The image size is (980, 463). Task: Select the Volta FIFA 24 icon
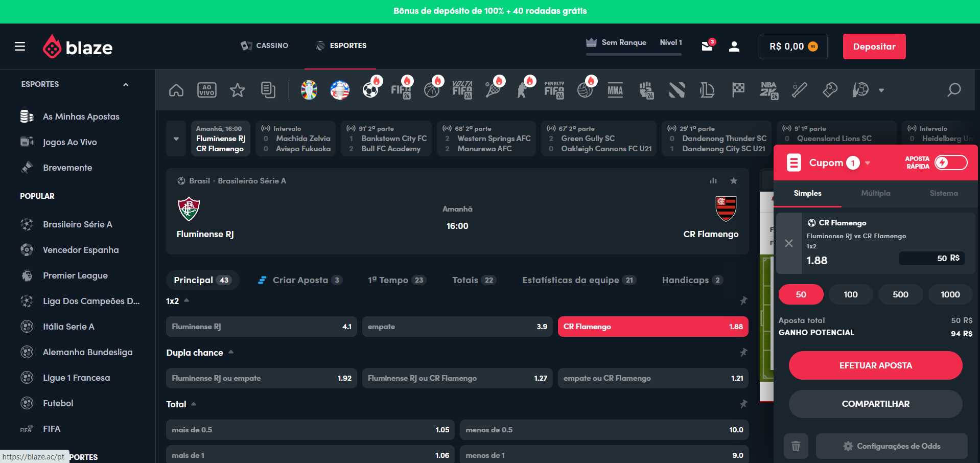pos(462,90)
